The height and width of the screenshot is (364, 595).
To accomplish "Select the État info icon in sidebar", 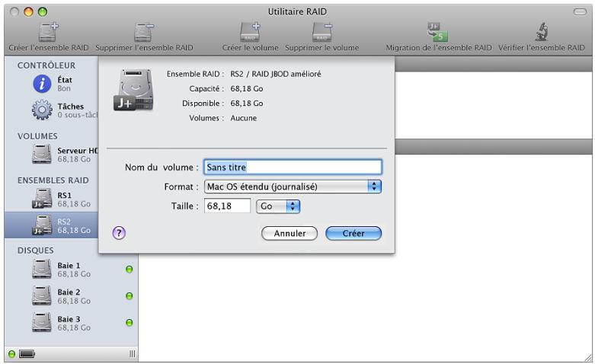I will [42, 84].
